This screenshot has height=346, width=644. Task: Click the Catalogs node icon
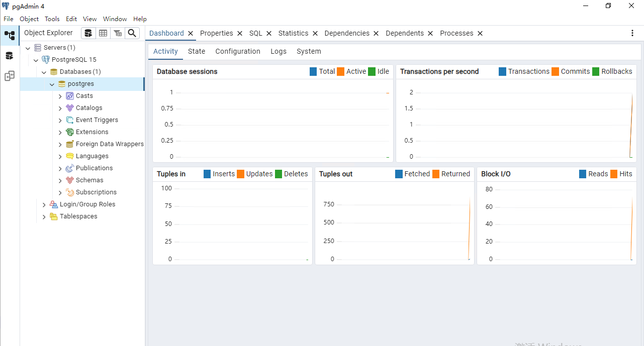coord(70,108)
